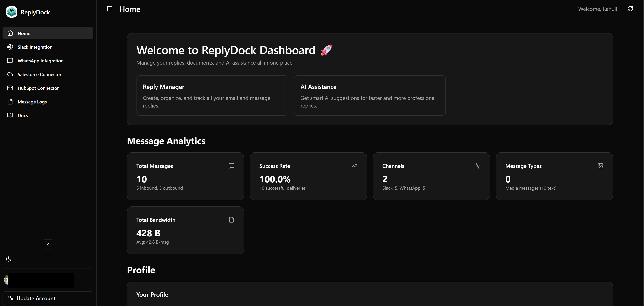Screen dimensions: 644x306
Task: Click the ReplyDock logo icon
Action: [11, 12]
